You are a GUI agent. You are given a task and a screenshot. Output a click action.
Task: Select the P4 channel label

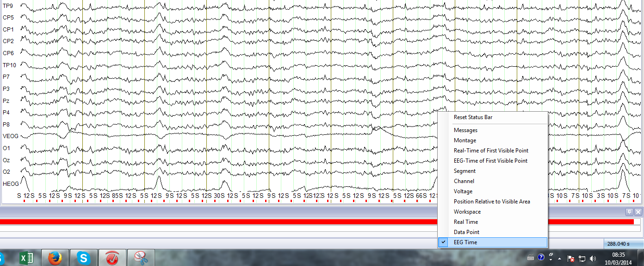point(6,112)
